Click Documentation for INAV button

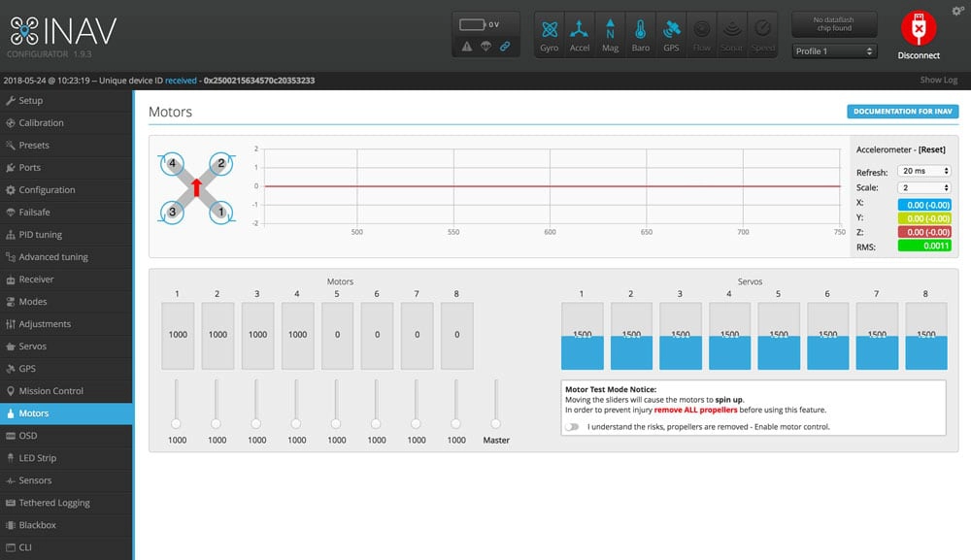[x=902, y=112]
